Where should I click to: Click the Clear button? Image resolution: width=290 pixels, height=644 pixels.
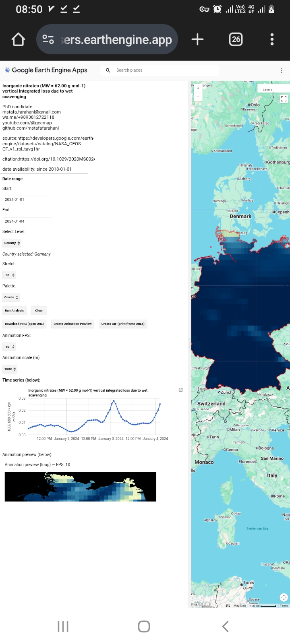pyautogui.click(x=39, y=310)
